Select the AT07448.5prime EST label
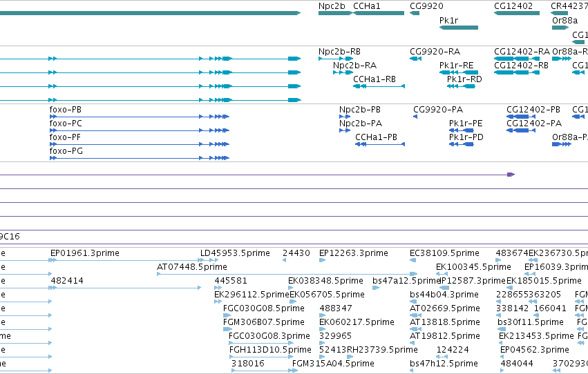The width and height of the screenshot is (588, 374). [x=192, y=267]
